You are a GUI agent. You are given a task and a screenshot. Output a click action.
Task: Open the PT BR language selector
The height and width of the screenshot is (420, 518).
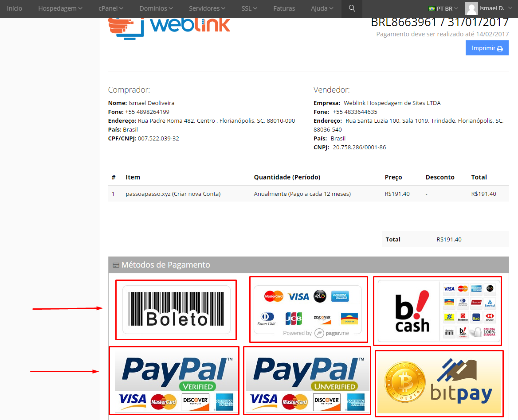tap(443, 8)
